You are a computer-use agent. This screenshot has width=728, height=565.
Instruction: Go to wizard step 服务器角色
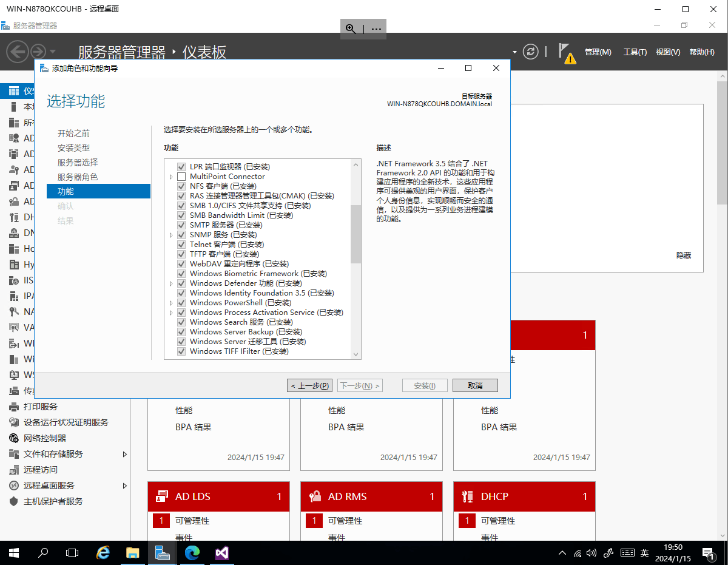tap(78, 177)
